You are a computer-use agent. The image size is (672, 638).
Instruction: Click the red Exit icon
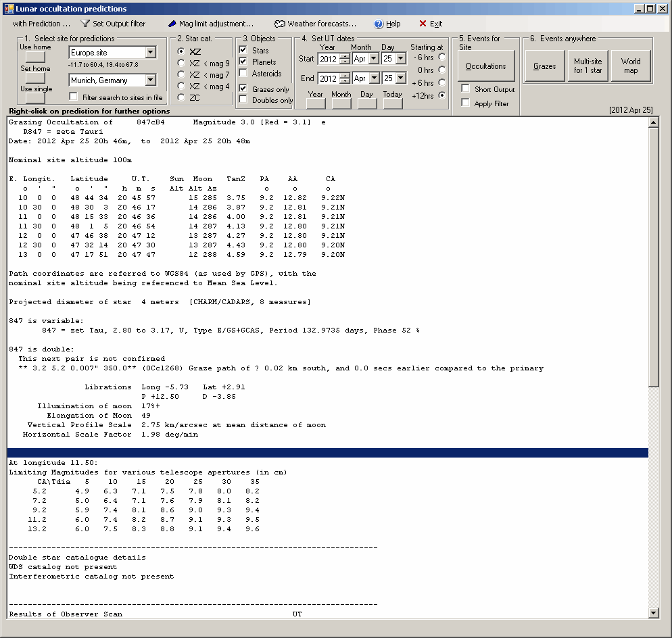pyautogui.click(x=423, y=24)
